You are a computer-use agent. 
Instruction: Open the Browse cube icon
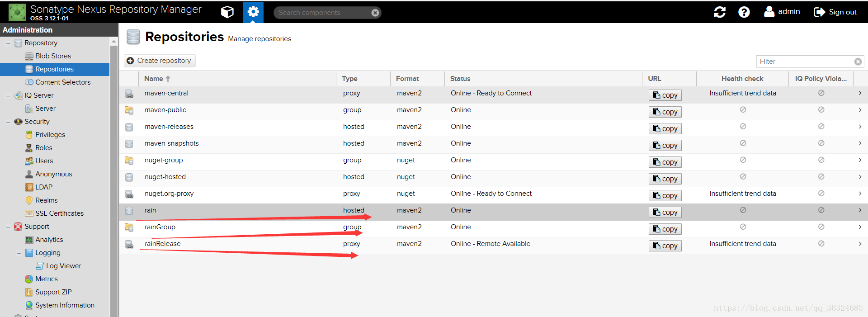point(227,12)
